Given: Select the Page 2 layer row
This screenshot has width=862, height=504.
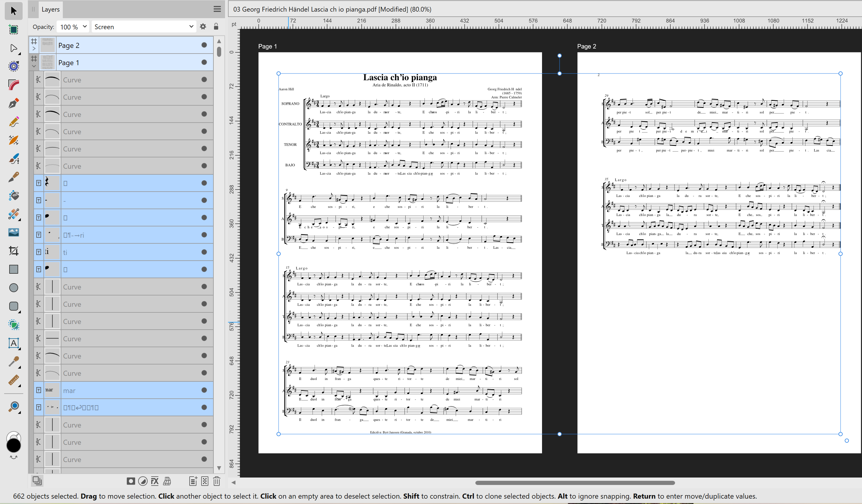Looking at the screenshot, I should [x=121, y=45].
